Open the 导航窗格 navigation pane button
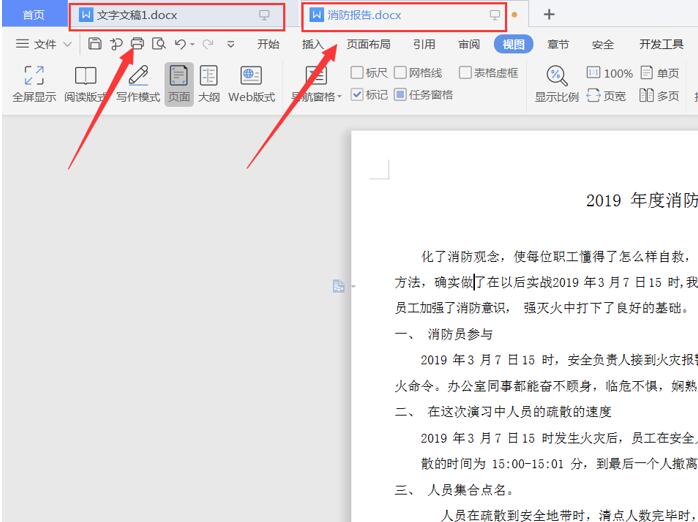698x522 pixels. tap(317, 84)
